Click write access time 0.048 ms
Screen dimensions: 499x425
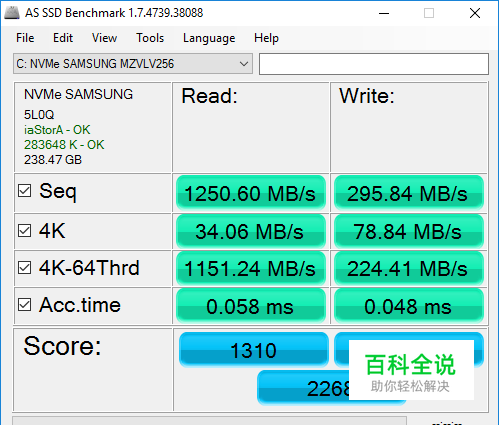tap(408, 306)
